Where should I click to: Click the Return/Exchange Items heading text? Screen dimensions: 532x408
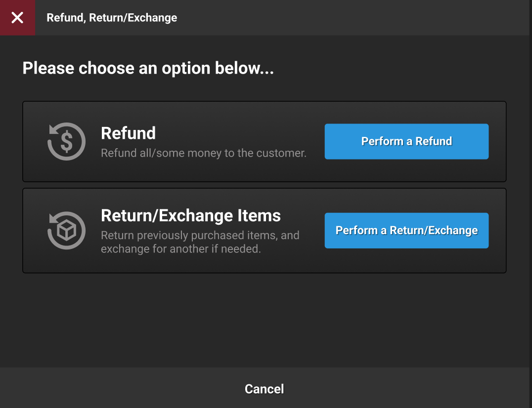pyautogui.click(x=191, y=215)
